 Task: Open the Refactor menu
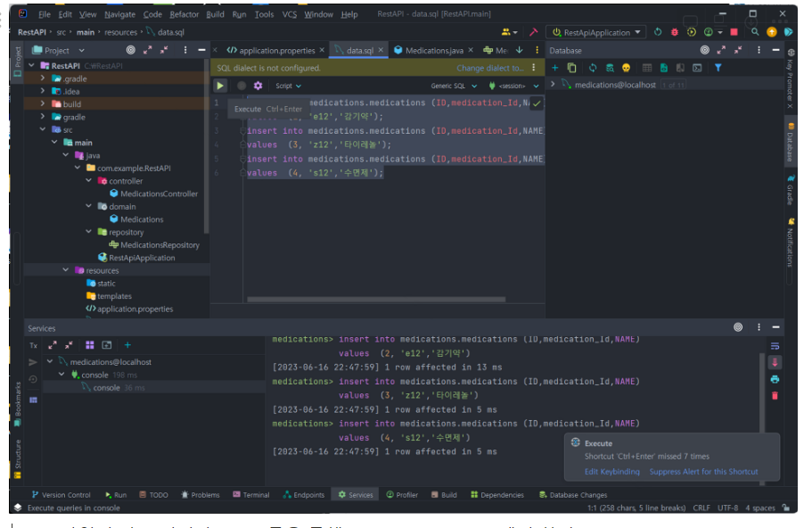click(x=184, y=14)
